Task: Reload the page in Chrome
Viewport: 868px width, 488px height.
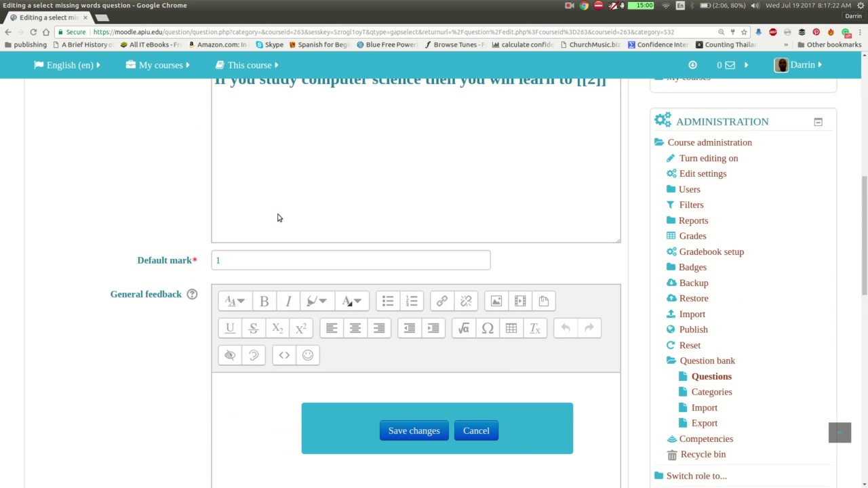Action: [x=33, y=32]
